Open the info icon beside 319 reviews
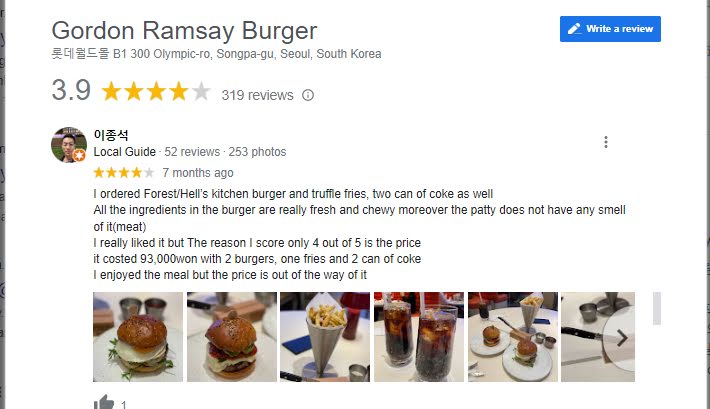Image resolution: width=710 pixels, height=409 pixels. [x=308, y=95]
